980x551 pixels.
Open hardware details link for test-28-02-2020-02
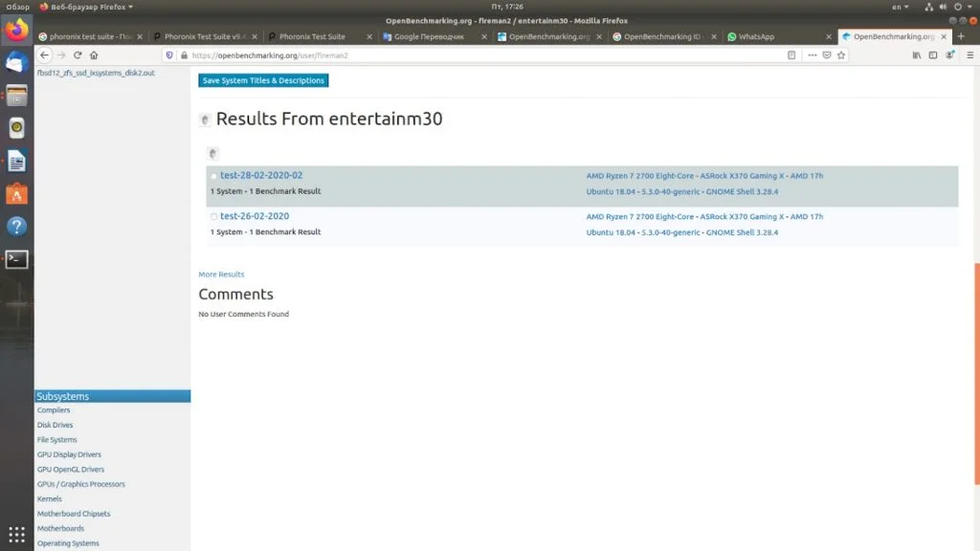pyautogui.click(x=704, y=176)
